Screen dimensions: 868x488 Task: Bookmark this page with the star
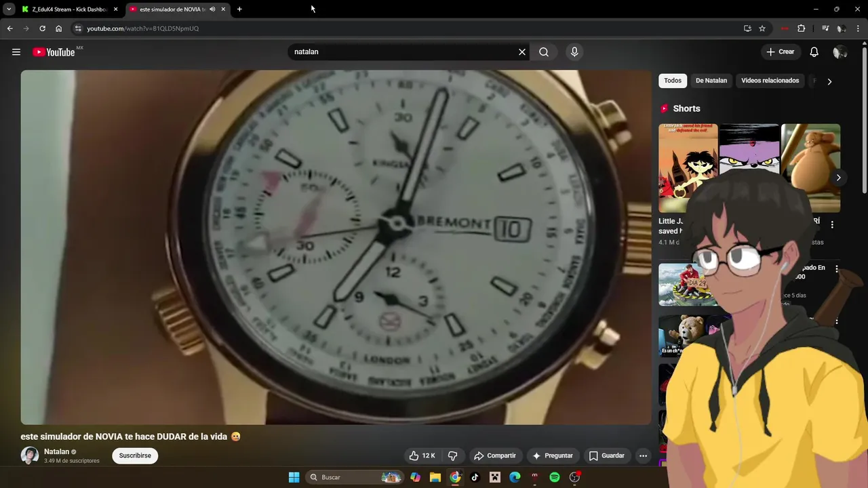pos(762,28)
